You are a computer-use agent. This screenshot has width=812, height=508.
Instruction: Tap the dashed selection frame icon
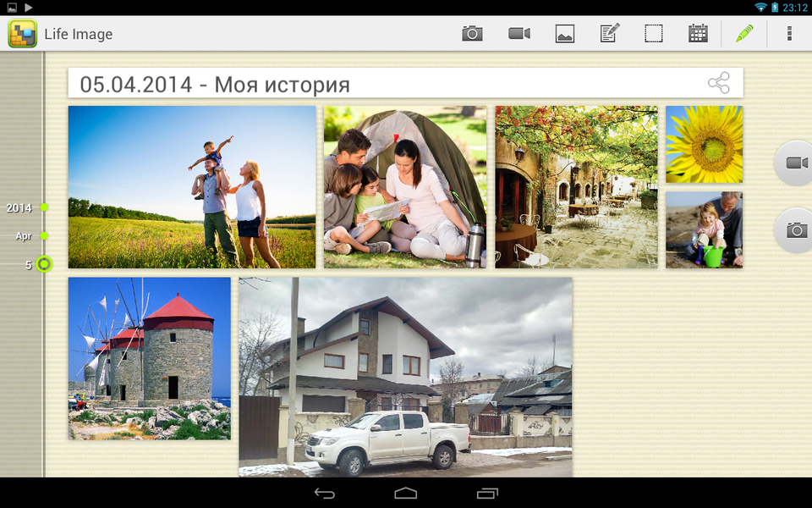tap(654, 34)
